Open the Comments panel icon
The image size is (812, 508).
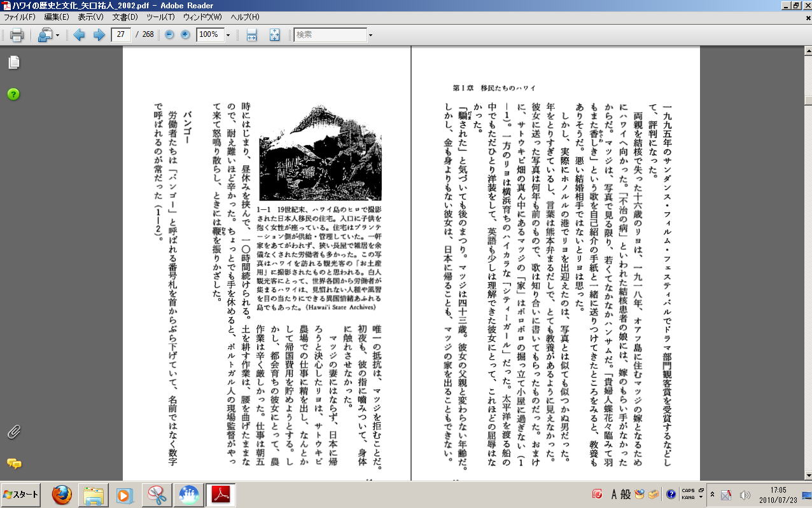[x=13, y=463]
